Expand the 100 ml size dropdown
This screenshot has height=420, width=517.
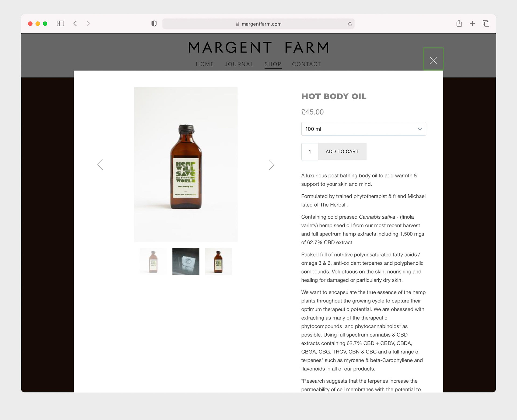(364, 129)
